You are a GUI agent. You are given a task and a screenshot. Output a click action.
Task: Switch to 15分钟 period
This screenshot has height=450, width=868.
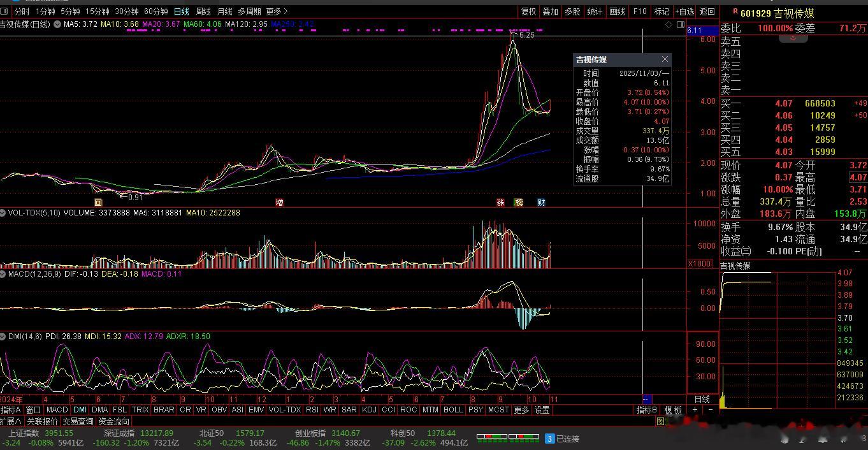pos(98,11)
